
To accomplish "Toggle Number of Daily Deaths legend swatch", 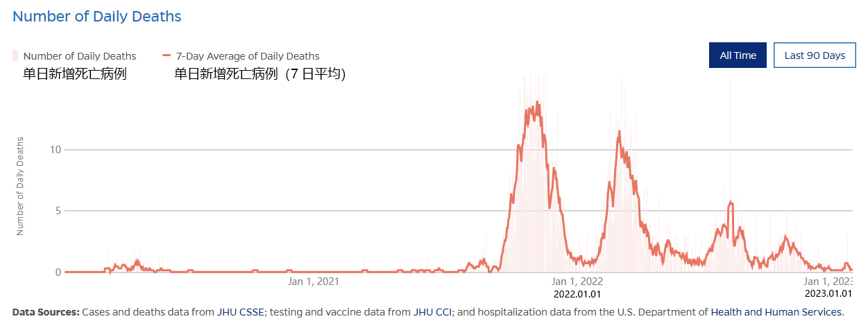I will tap(15, 56).
